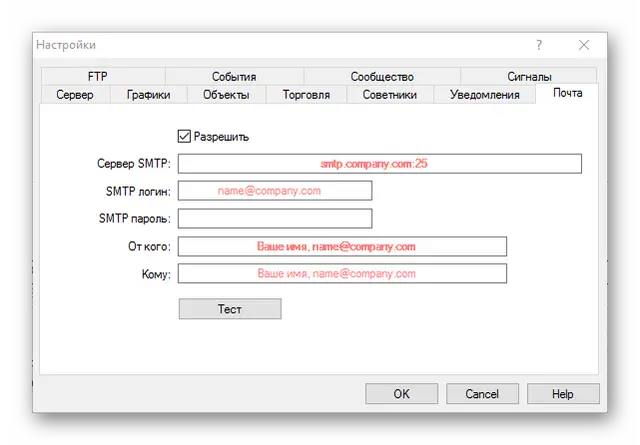Viewport: 640px width, 445px height.
Task: Click the Сервер SMTP input field
Action: click(380, 164)
